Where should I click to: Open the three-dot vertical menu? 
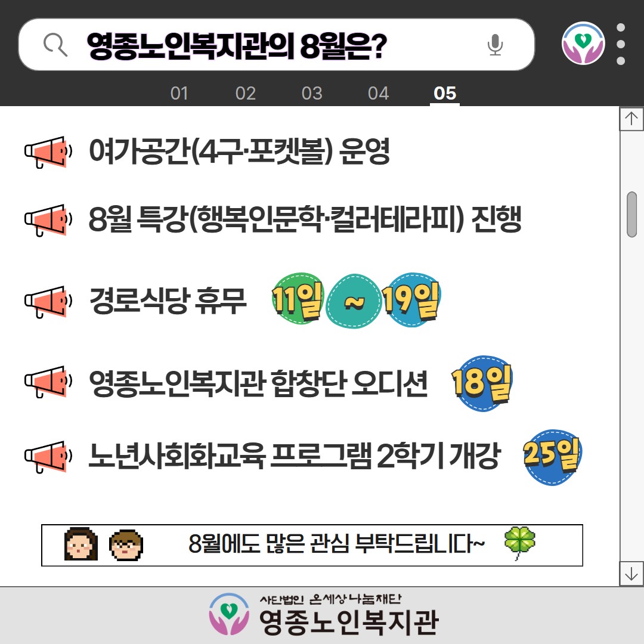(621, 44)
